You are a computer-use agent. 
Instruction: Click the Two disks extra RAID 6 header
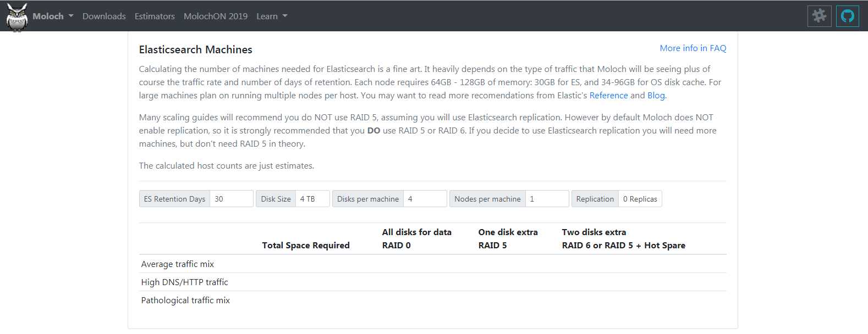pyautogui.click(x=624, y=239)
